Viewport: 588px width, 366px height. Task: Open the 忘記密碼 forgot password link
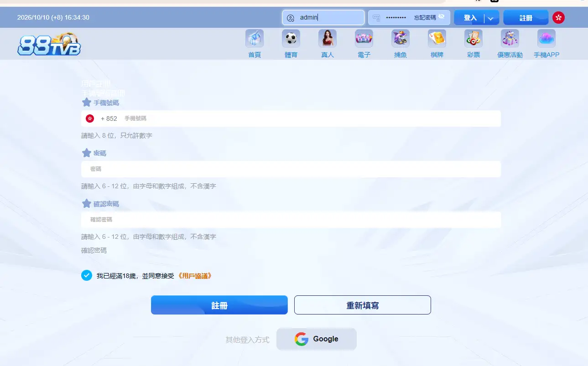coord(425,18)
